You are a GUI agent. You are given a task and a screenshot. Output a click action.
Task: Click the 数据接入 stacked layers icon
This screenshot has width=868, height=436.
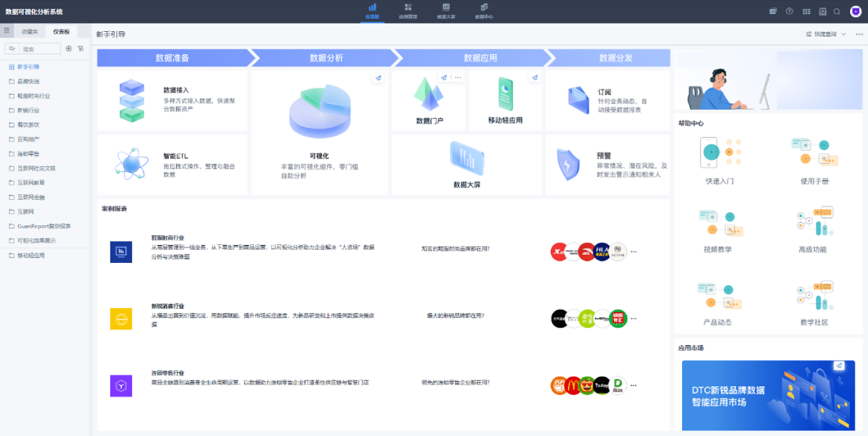pyautogui.click(x=131, y=100)
